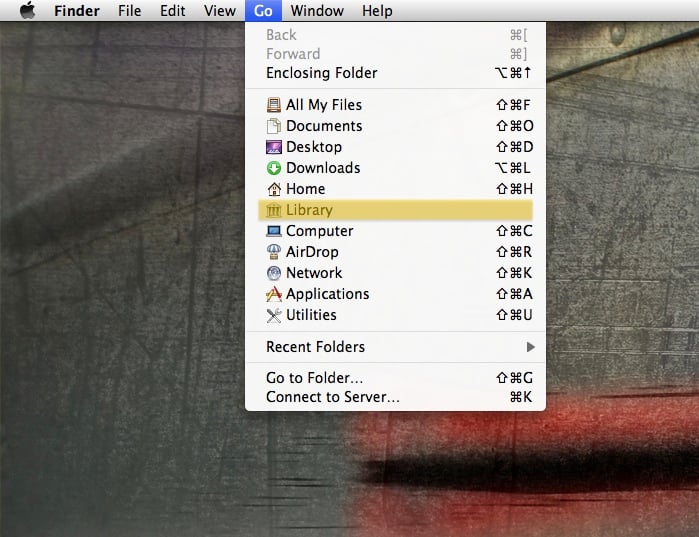Open the Apple menu logo

pos(28,10)
